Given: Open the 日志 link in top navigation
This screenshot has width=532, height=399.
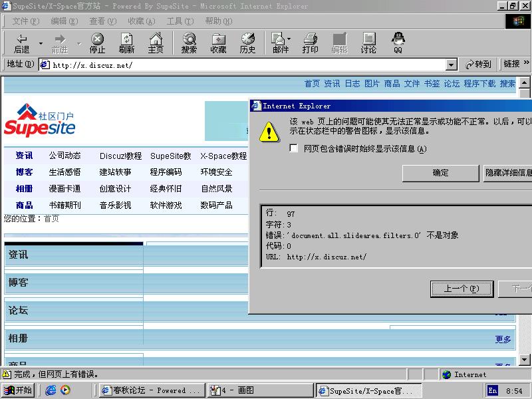Looking at the screenshot, I should 352,84.
